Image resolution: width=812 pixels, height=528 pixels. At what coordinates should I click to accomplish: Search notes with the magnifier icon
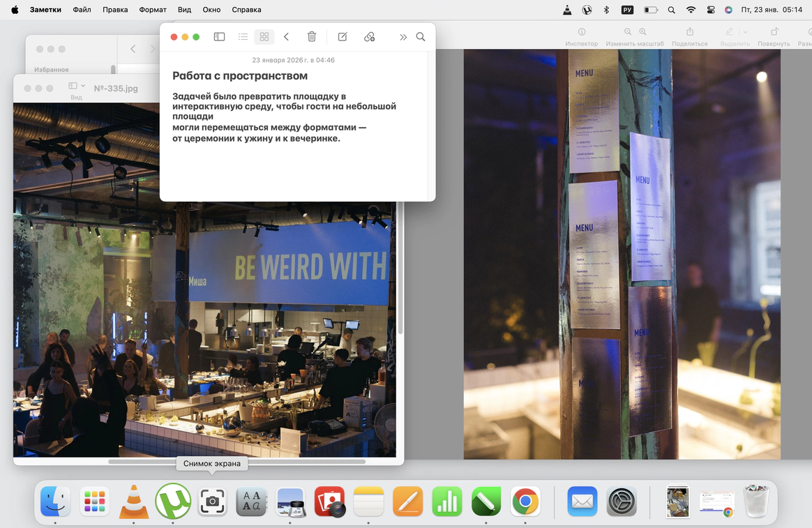[421, 37]
